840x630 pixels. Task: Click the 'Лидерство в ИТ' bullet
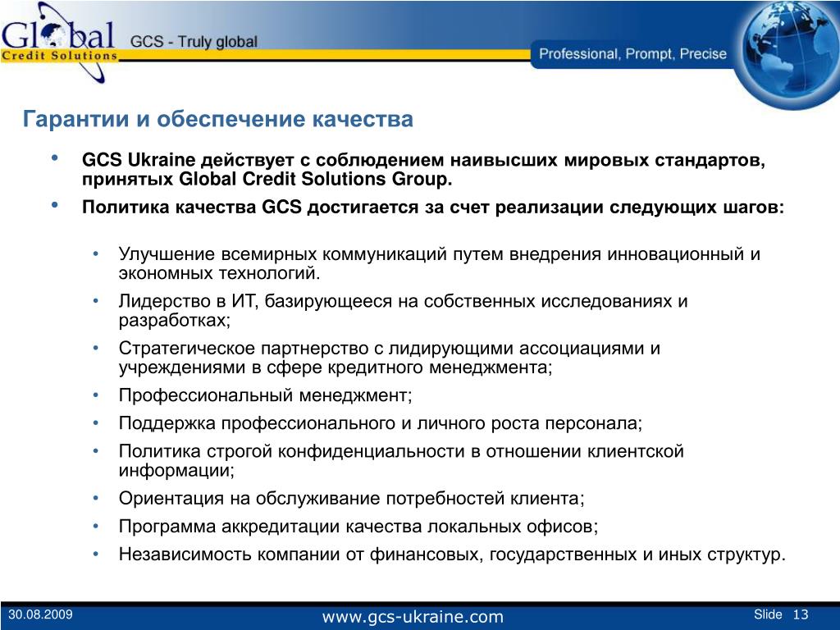pos(403,311)
